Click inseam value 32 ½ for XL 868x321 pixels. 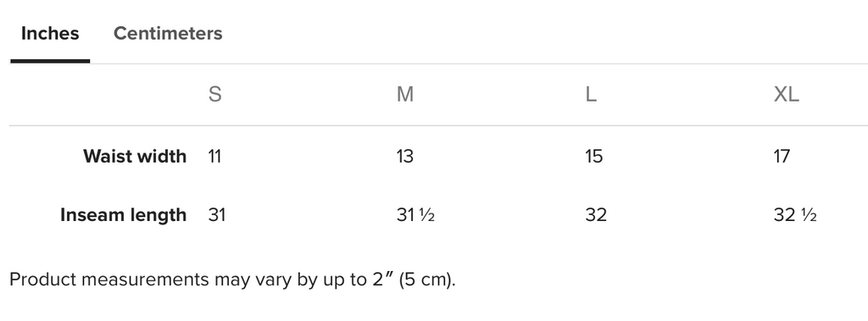[x=795, y=215]
